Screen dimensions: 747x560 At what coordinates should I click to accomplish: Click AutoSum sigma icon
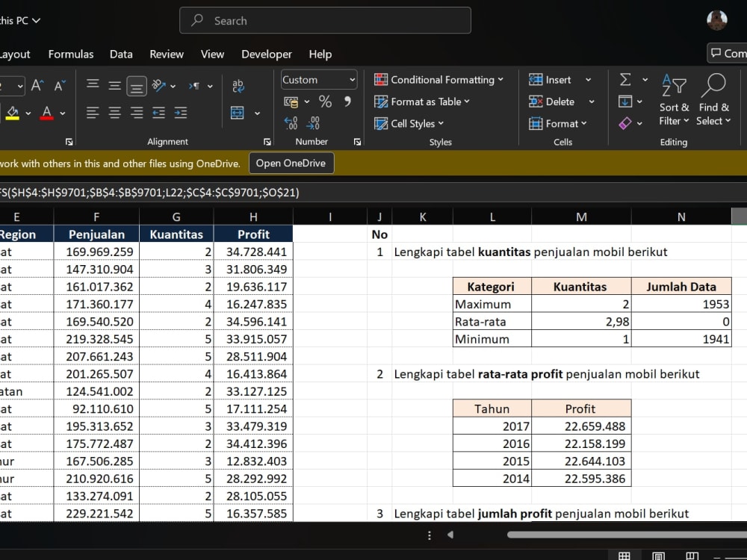[x=625, y=80]
